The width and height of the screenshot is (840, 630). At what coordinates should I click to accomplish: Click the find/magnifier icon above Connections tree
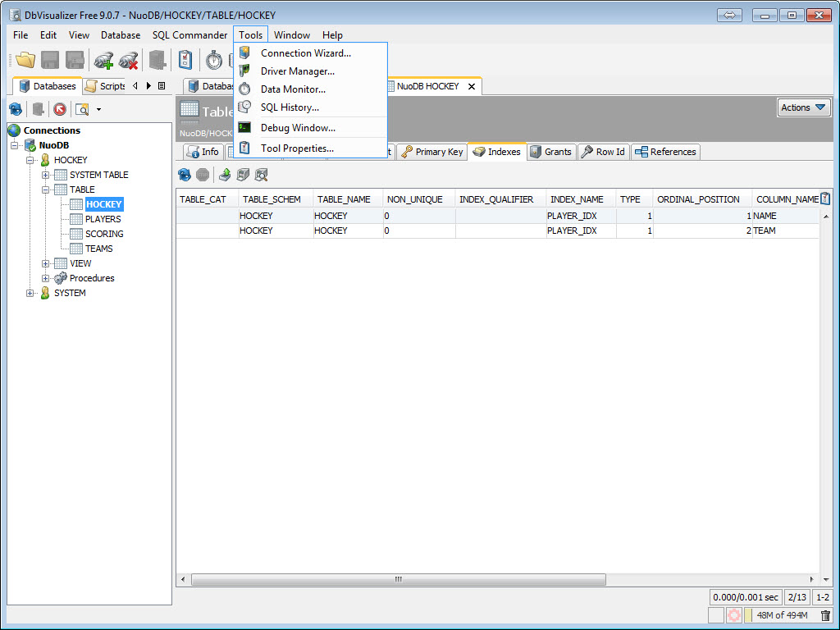pyautogui.click(x=82, y=110)
